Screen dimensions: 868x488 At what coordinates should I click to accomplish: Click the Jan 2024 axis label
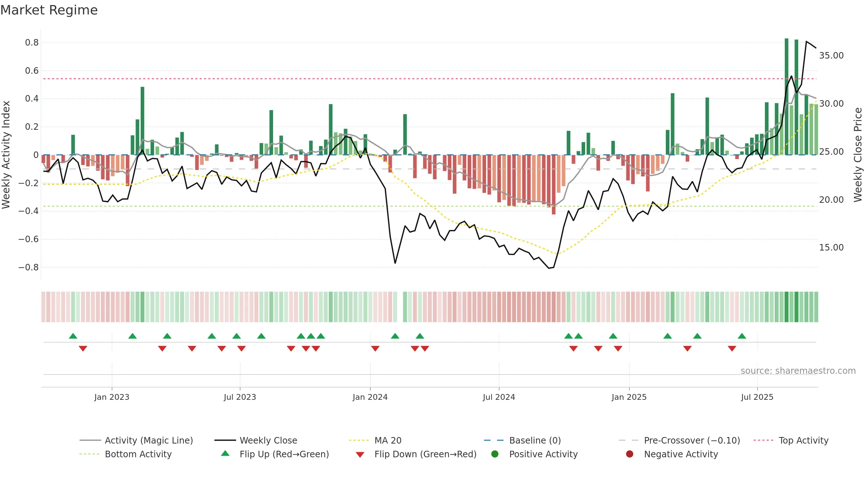point(370,397)
